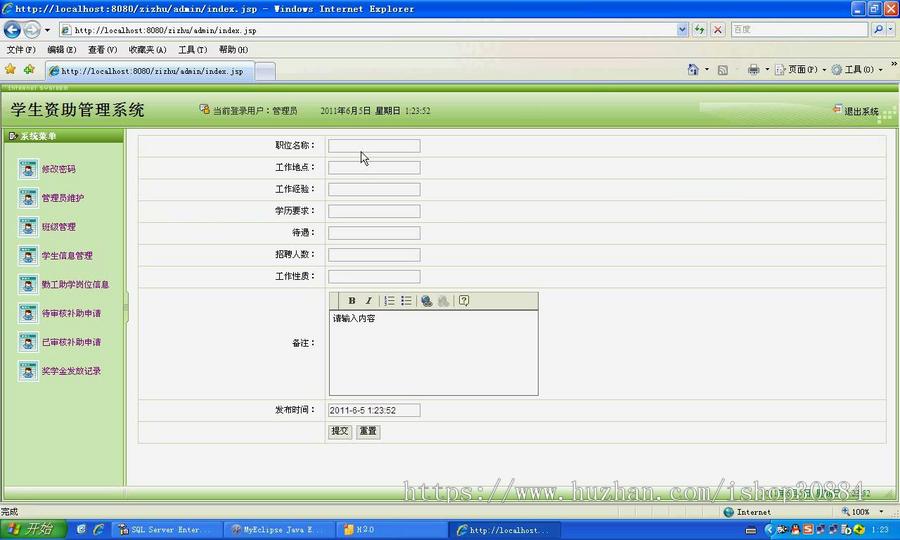Toggle Italic in the 备注 editor
Screen dimensions: 900x540
368,301
